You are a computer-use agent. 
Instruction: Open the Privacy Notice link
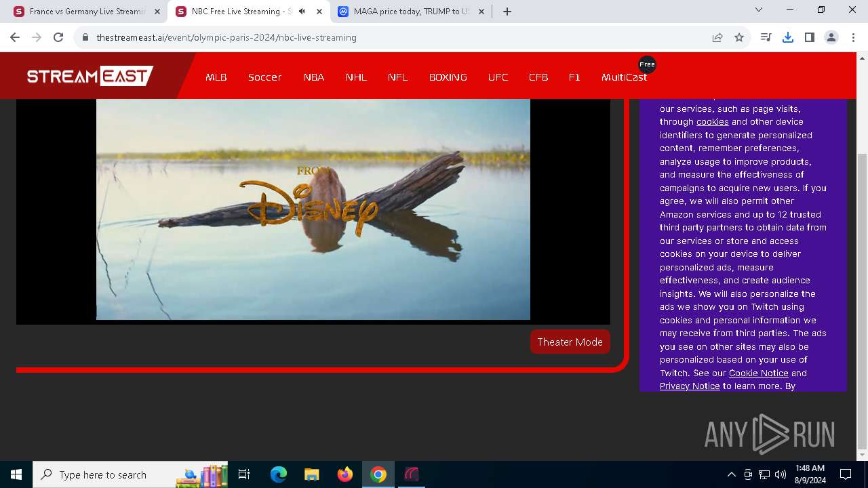click(690, 386)
